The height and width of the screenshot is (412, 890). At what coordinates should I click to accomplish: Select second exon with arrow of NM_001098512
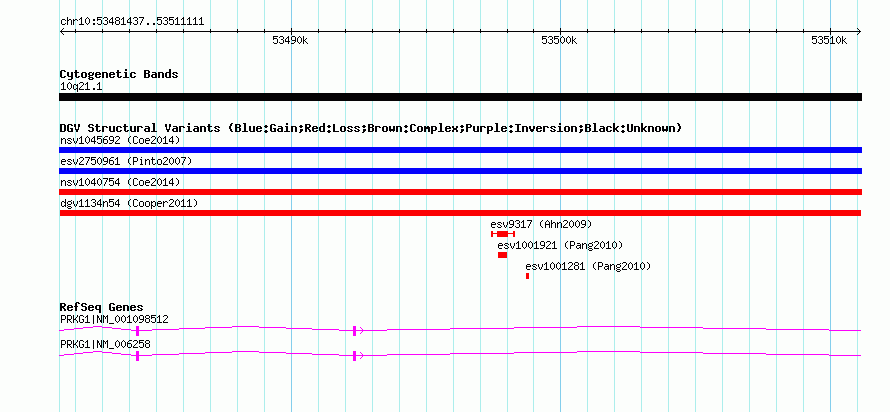tap(357, 331)
